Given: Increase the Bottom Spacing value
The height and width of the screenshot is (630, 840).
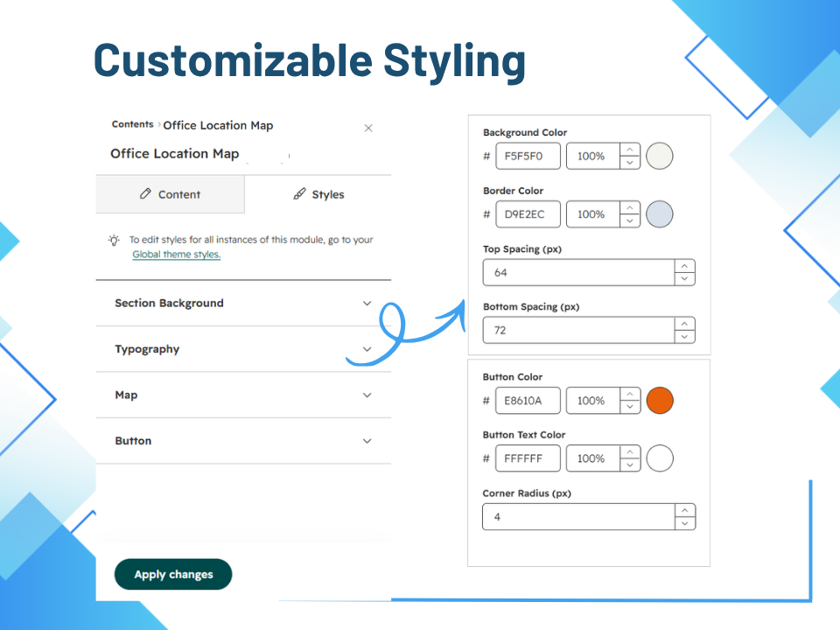Looking at the screenshot, I should 684,324.
